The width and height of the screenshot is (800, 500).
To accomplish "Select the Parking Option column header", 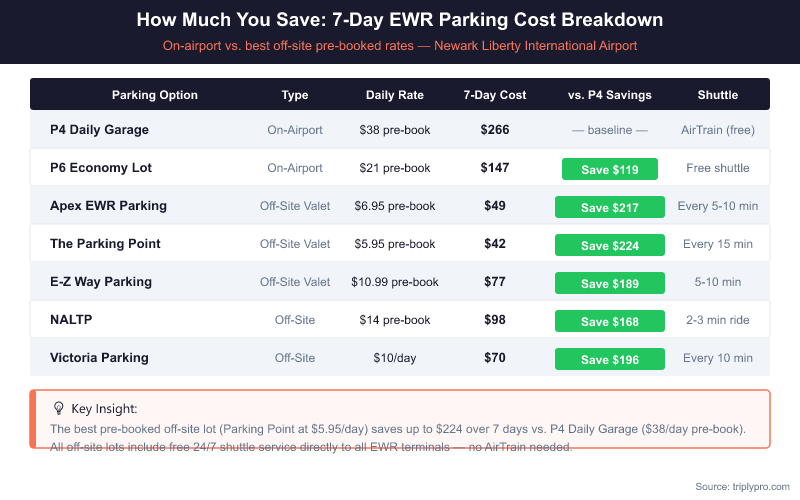I will coord(154,95).
